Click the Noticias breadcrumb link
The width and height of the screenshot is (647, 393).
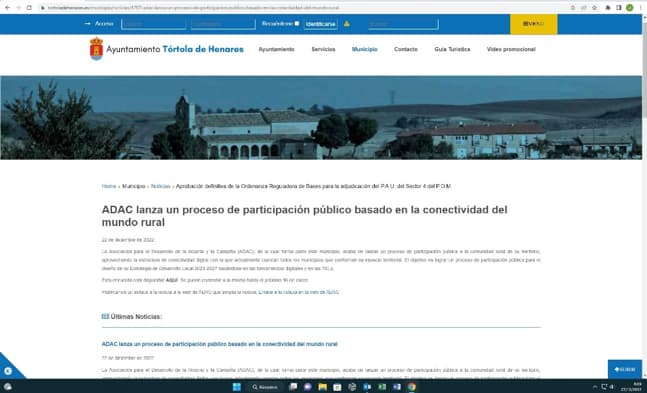pyautogui.click(x=161, y=186)
